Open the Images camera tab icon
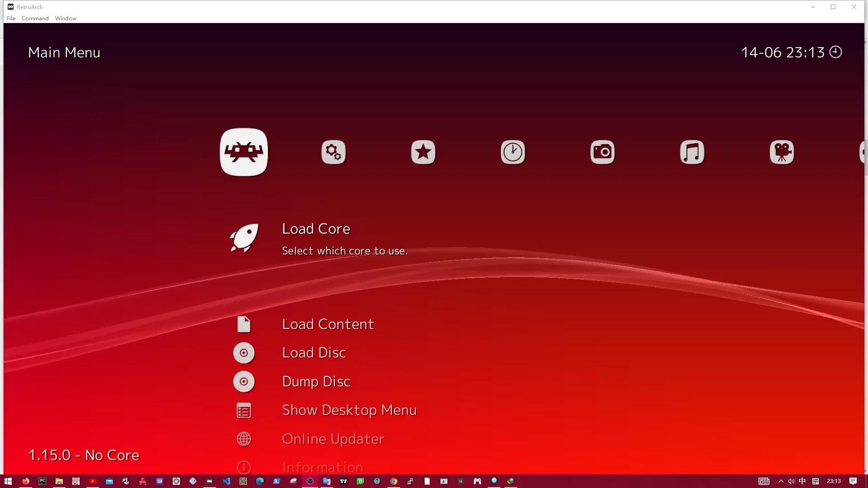 (602, 152)
